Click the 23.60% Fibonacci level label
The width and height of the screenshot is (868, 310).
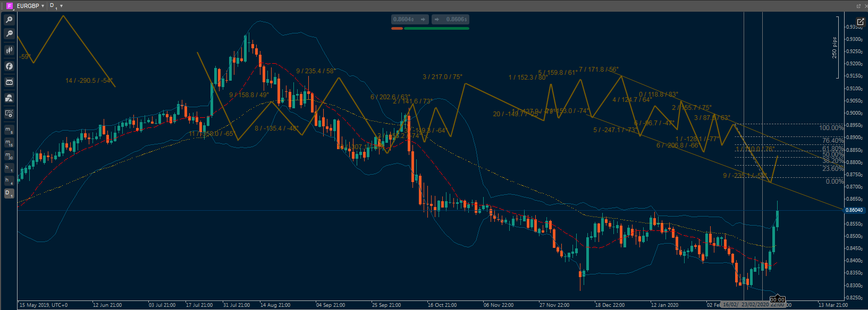(x=833, y=169)
